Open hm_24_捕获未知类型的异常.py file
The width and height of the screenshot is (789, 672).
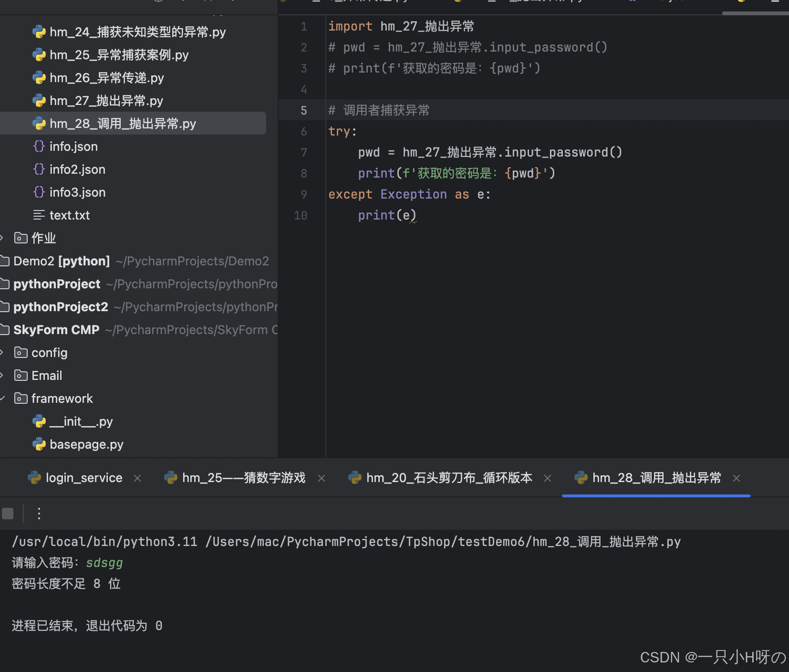tap(137, 32)
